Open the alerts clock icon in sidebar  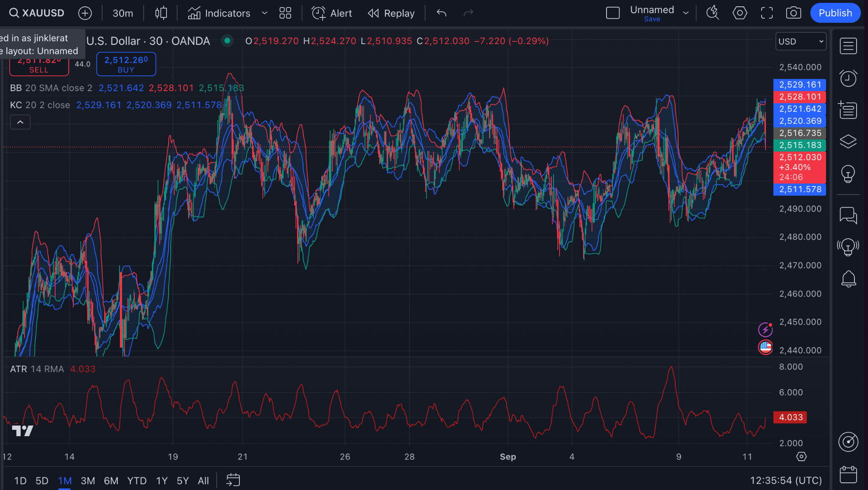coord(848,78)
